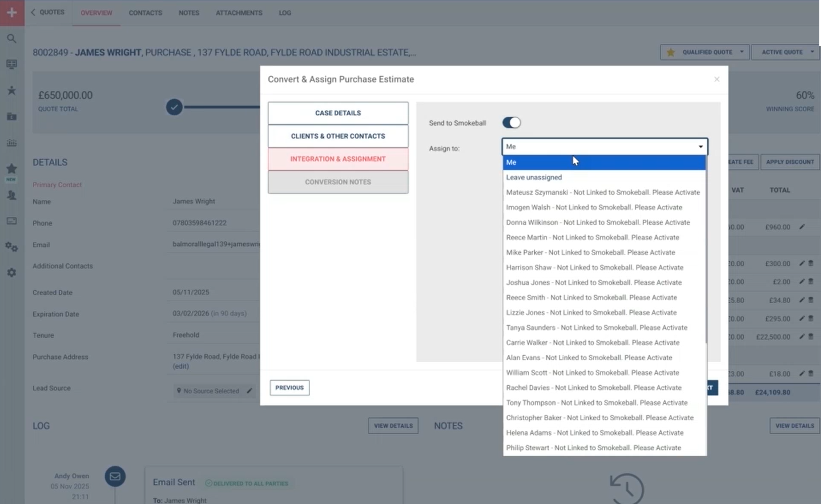Toggle the Send to Smokeball switch
821x504 pixels.
click(x=512, y=123)
